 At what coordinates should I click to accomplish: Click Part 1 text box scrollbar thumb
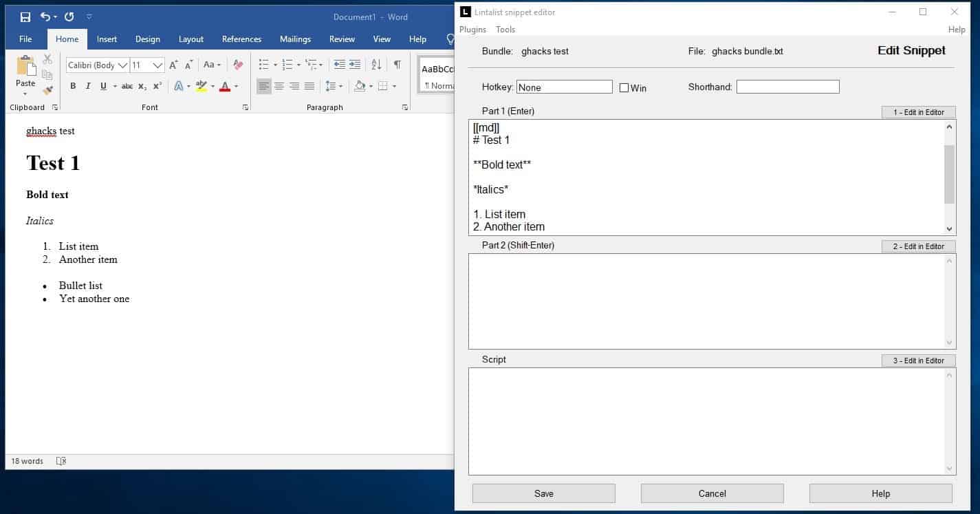click(950, 175)
